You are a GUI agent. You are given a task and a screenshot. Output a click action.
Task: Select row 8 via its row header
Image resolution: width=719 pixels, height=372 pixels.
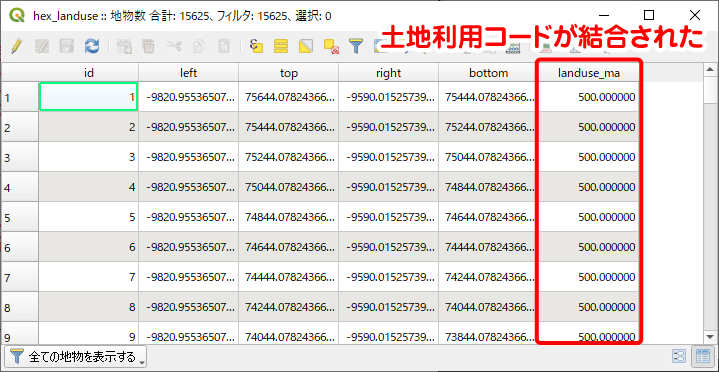coord(20,307)
